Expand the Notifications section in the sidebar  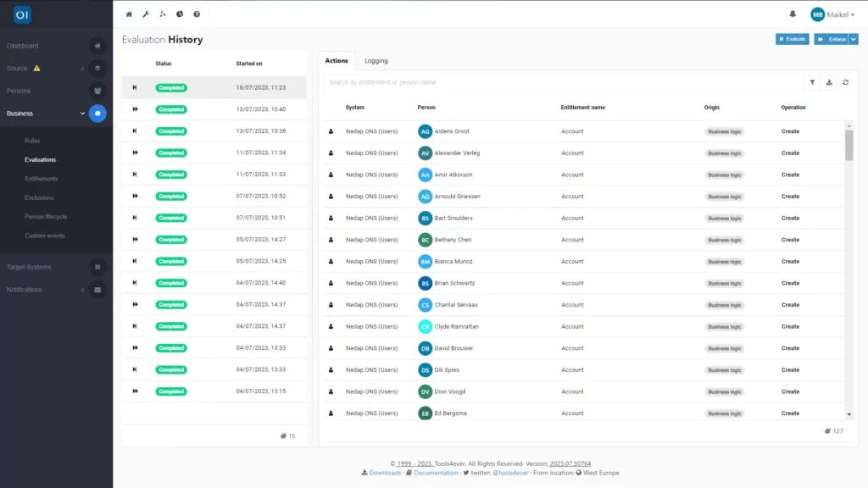(x=82, y=289)
